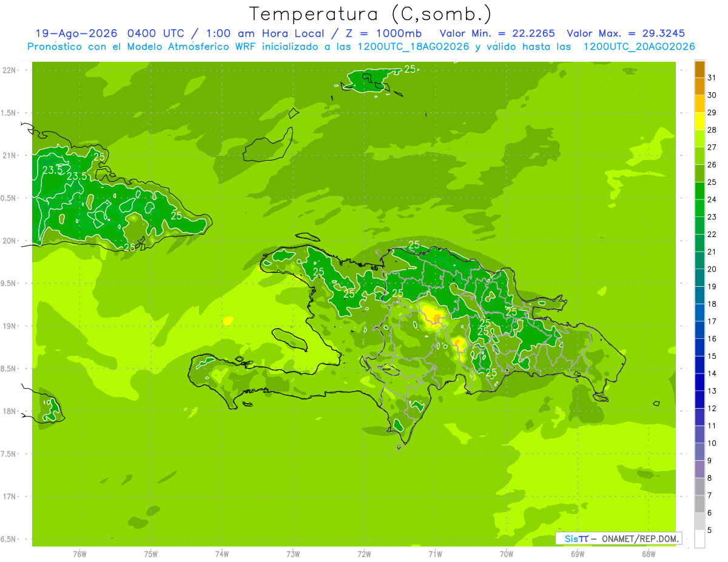Screen dimensions: 728x562
Task: Click the '76W' longitude label
Action: [x=79, y=554]
